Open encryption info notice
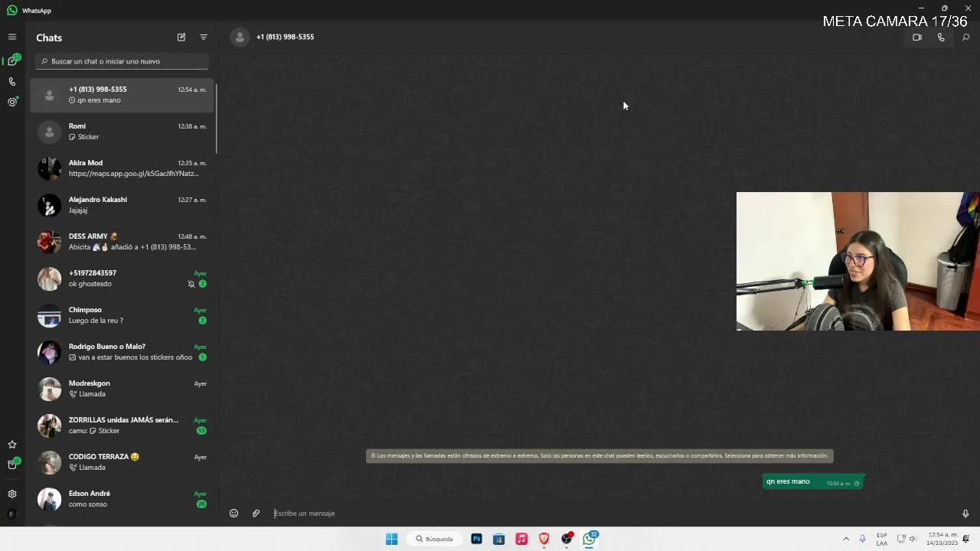Image resolution: width=980 pixels, height=551 pixels. click(599, 456)
